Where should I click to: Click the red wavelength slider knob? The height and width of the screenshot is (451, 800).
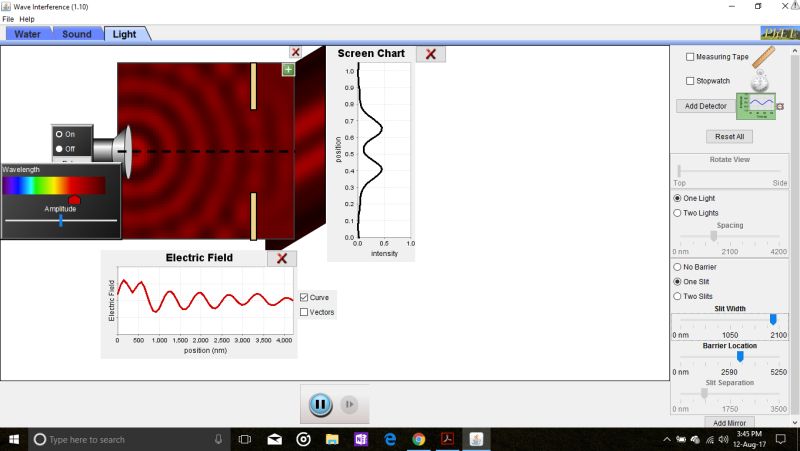[74, 199]
